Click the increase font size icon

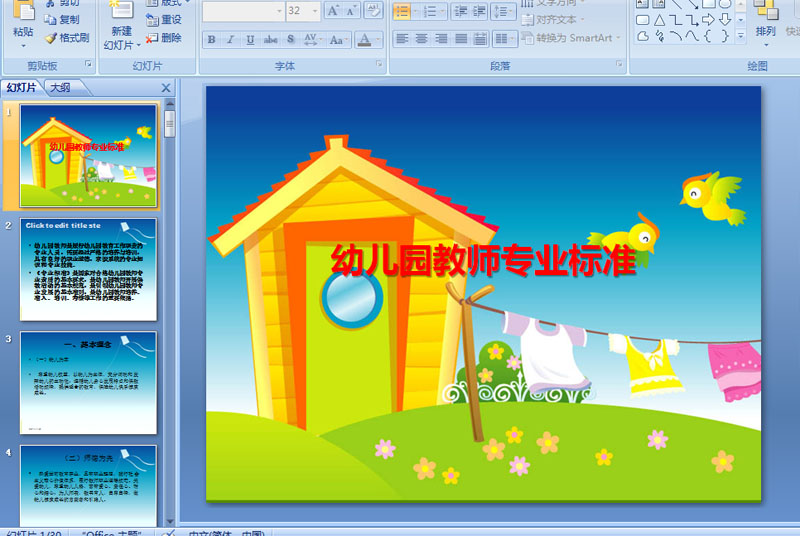pos(335,11)
